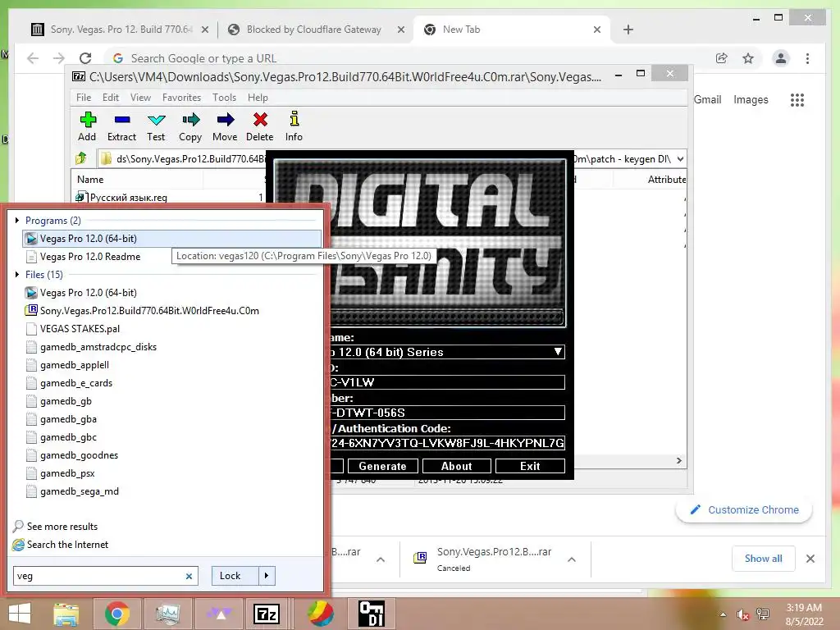Click Gmail link on New Tab page

point(707,99)
